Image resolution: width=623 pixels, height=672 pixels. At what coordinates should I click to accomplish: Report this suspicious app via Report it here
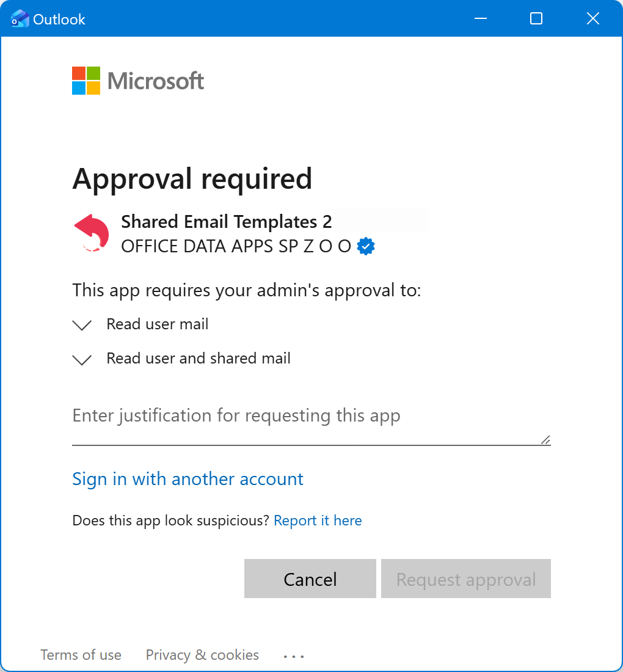[x=318, y=520]
